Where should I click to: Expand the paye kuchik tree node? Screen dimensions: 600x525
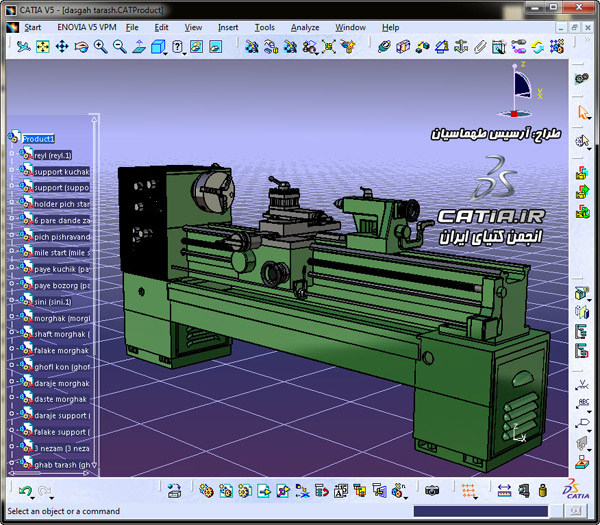click(11, 267)
